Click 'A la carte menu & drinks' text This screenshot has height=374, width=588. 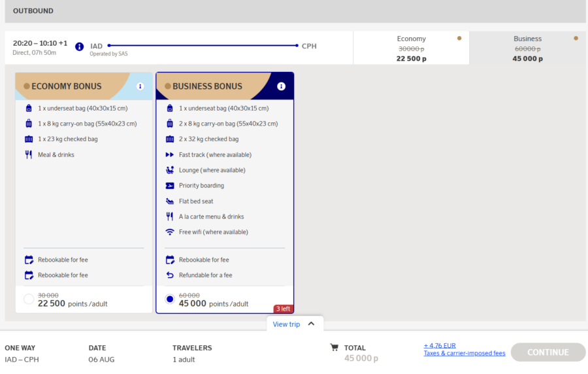click(x=211, y=216)
